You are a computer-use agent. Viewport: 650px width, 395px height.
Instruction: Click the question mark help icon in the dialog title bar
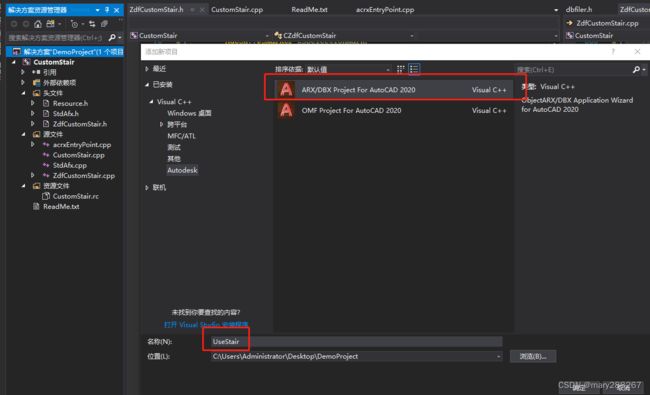coord(613,51)
